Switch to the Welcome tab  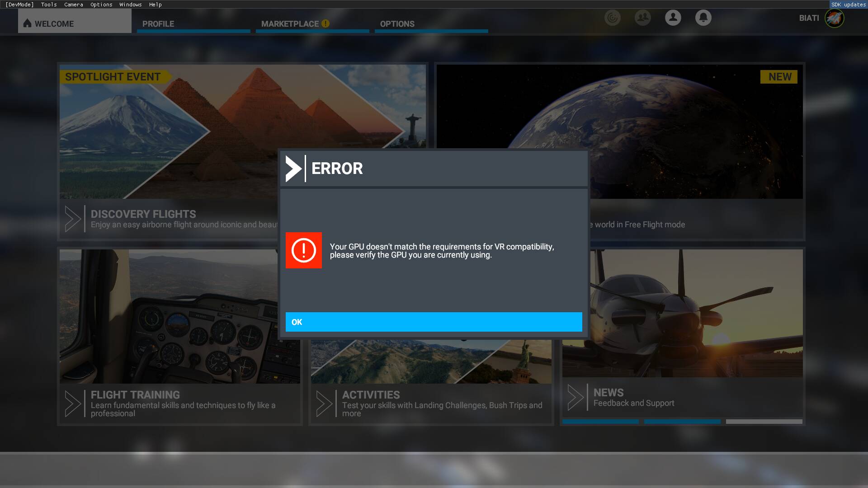[x=75, y=21]
